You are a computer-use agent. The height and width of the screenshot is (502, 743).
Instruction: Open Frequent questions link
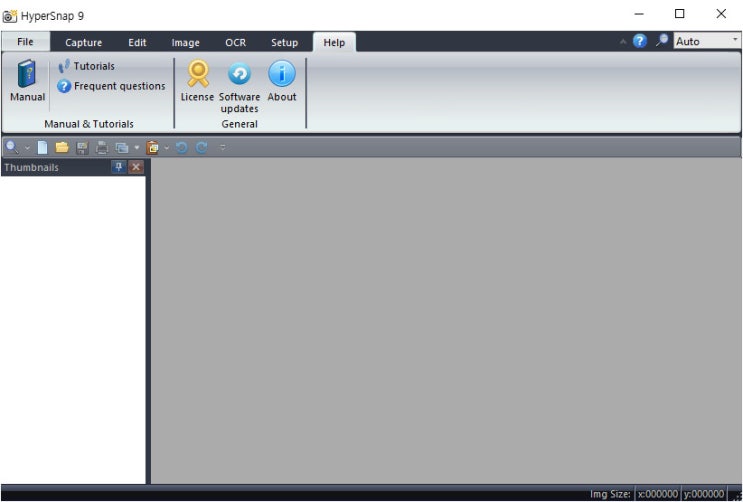(x=111, y=86)
